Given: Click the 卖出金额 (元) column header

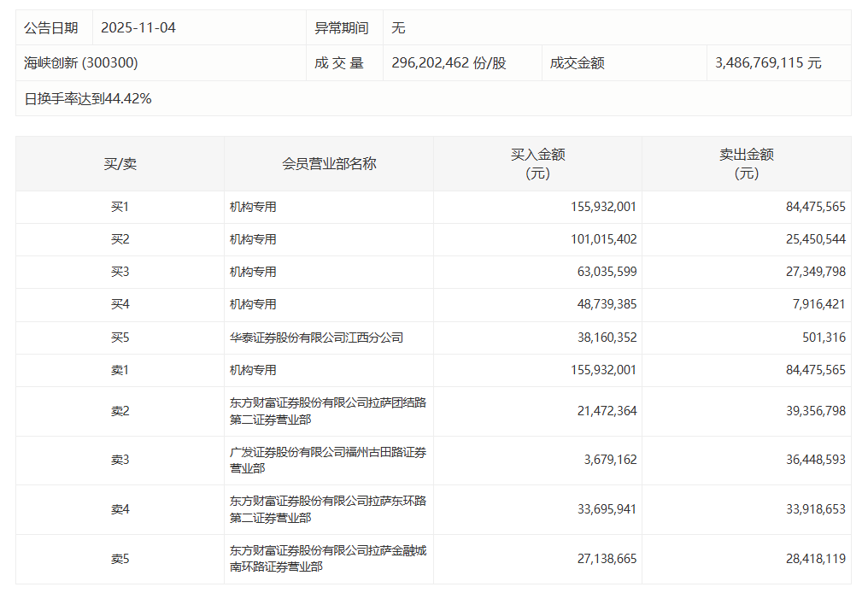Looking at the screenshot, I should (x=746, y=163).
